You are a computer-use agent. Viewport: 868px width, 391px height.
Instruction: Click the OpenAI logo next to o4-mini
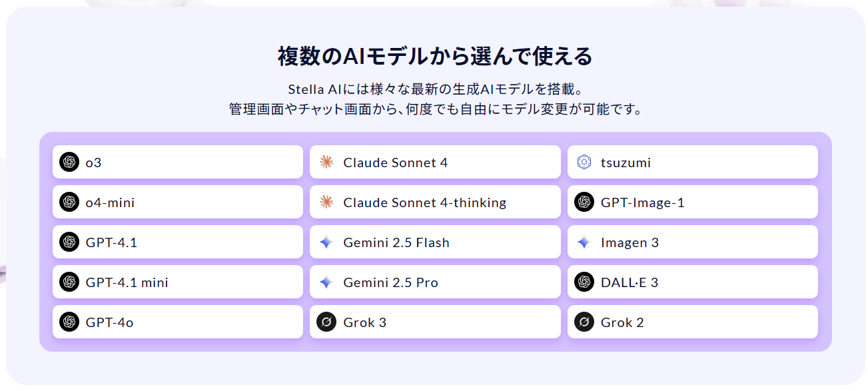[69, 202]
